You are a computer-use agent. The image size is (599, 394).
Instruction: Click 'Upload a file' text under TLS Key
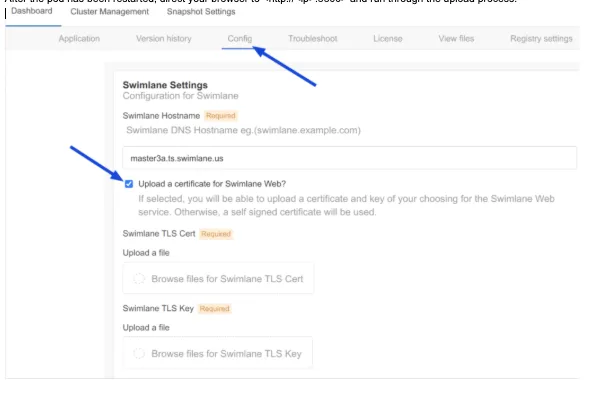pyautogui.click(x=146, y=328)
